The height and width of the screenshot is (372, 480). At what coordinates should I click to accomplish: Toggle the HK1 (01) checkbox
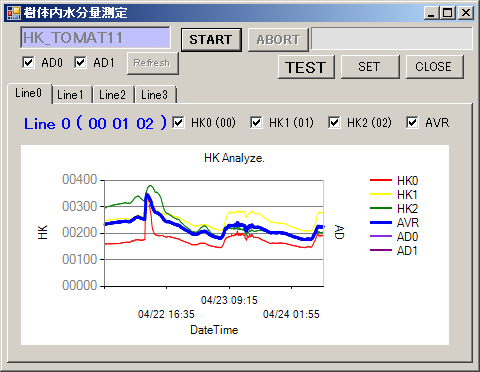[x=256, y=122]
